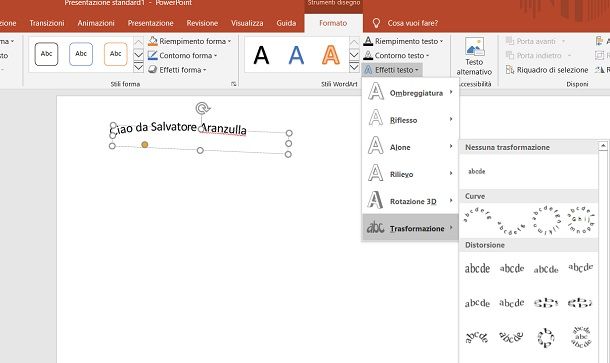
Task: Click the bottom-right resize handle of text box
Action: [x=288, y=154]
